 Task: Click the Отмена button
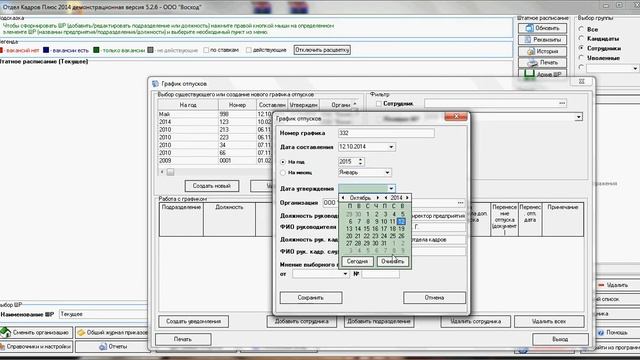click(x=434, y=298)
